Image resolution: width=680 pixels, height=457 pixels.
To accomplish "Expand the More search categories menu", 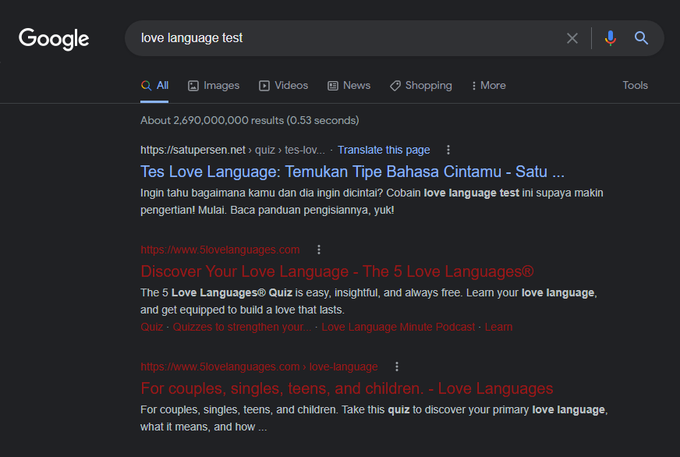I will coord(489,85).
